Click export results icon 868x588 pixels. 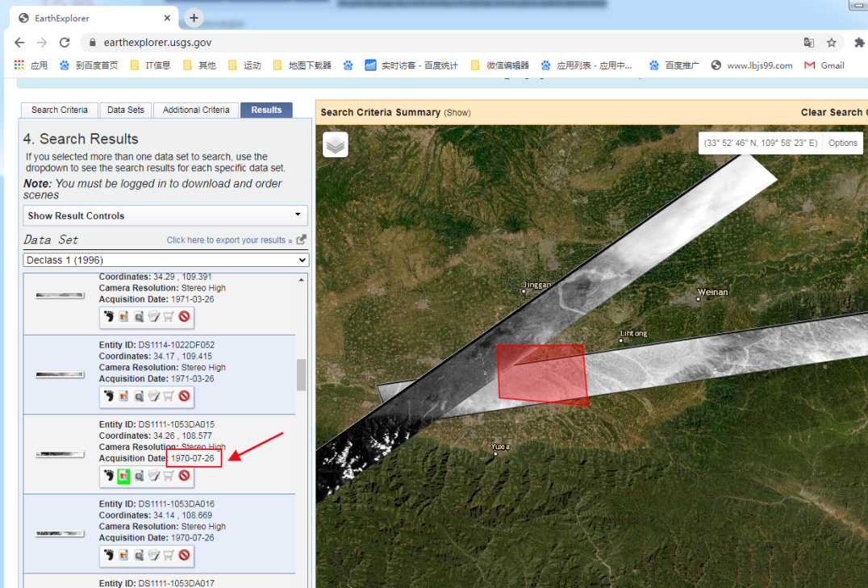302,240
